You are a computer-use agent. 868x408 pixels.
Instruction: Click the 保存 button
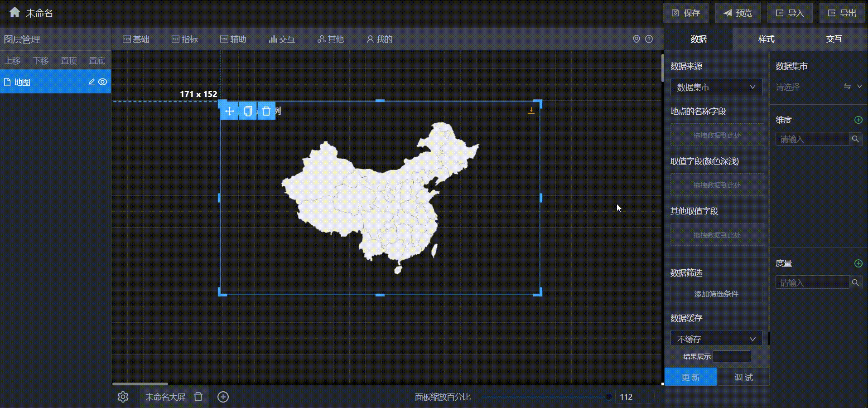pos(685,13)
